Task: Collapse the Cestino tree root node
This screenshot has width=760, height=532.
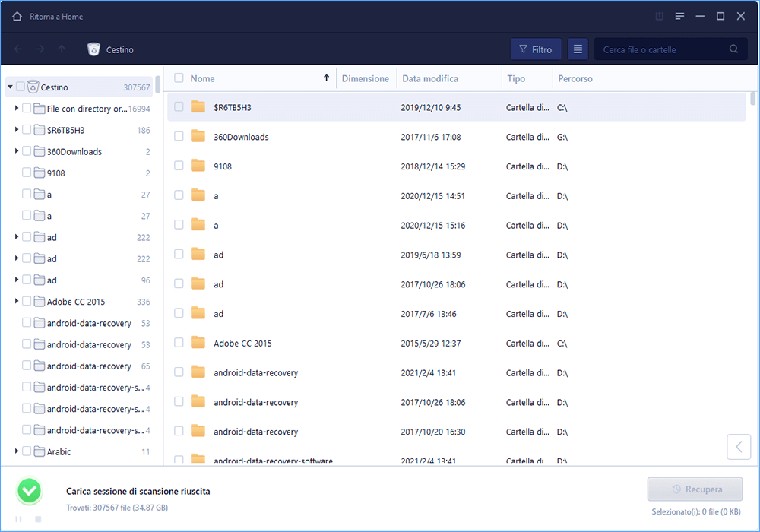Action: [x=10, y=87]
